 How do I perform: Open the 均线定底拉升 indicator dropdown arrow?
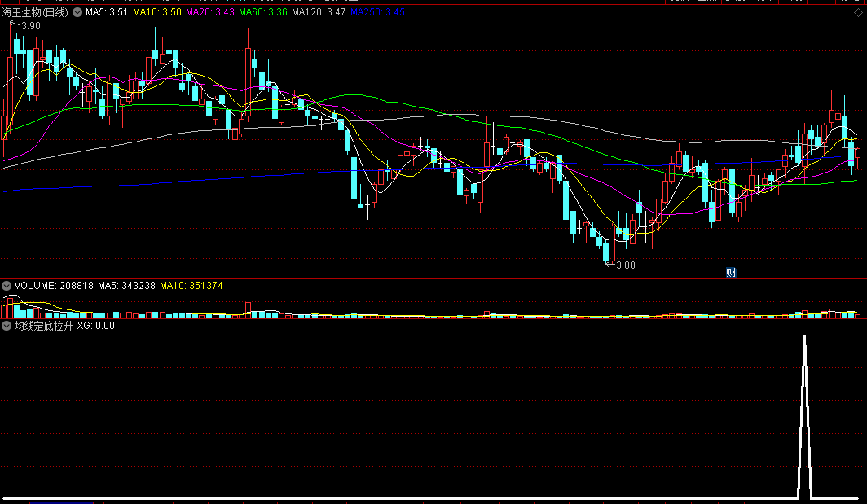[x=7, y=326]
